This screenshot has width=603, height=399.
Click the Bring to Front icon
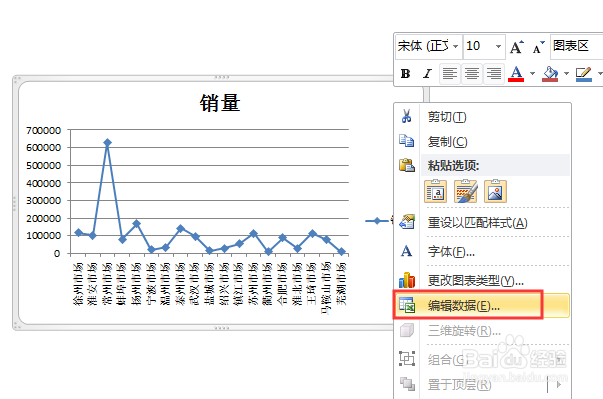[407, 383]
